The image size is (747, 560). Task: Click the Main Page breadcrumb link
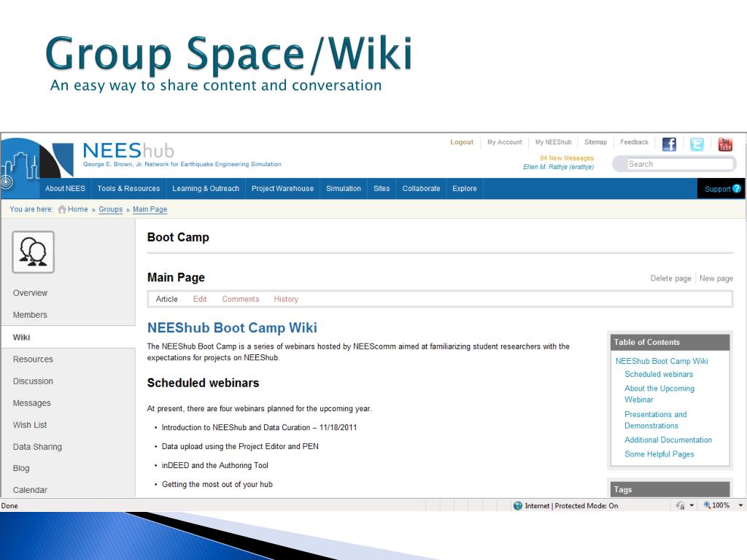150,209
